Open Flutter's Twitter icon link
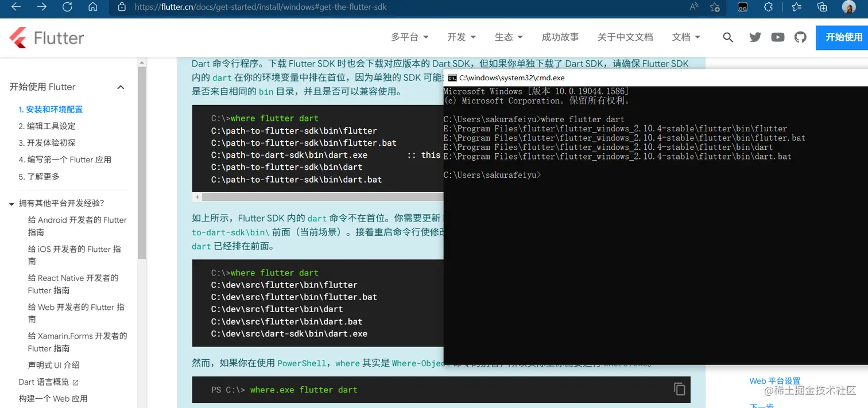This screenshot has height=408, width=868. [755, 37]
